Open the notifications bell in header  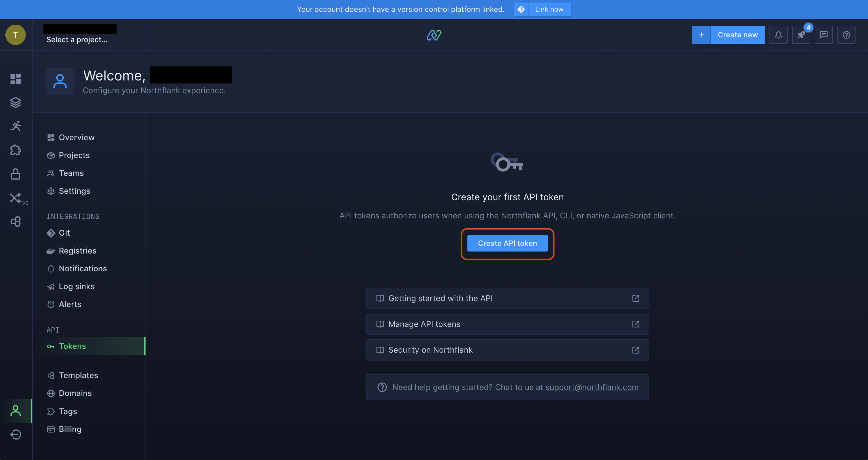pyautogui.click(x=778, y=35)
